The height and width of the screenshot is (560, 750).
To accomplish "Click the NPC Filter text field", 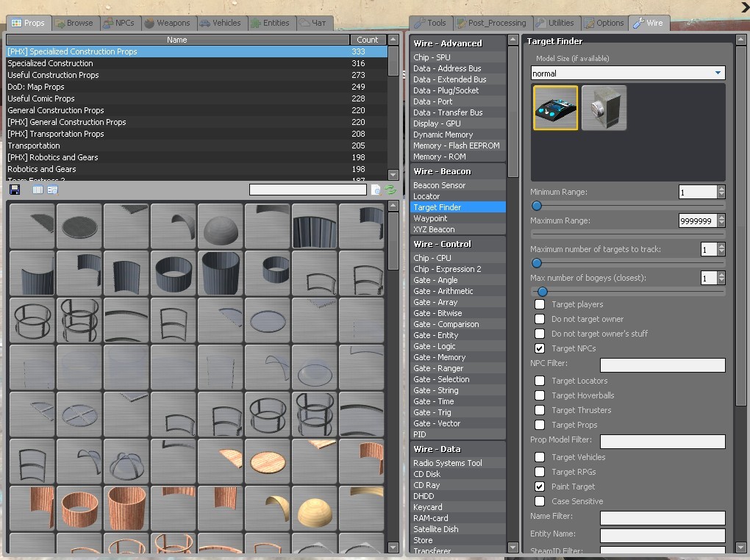I will pos(662,365).
